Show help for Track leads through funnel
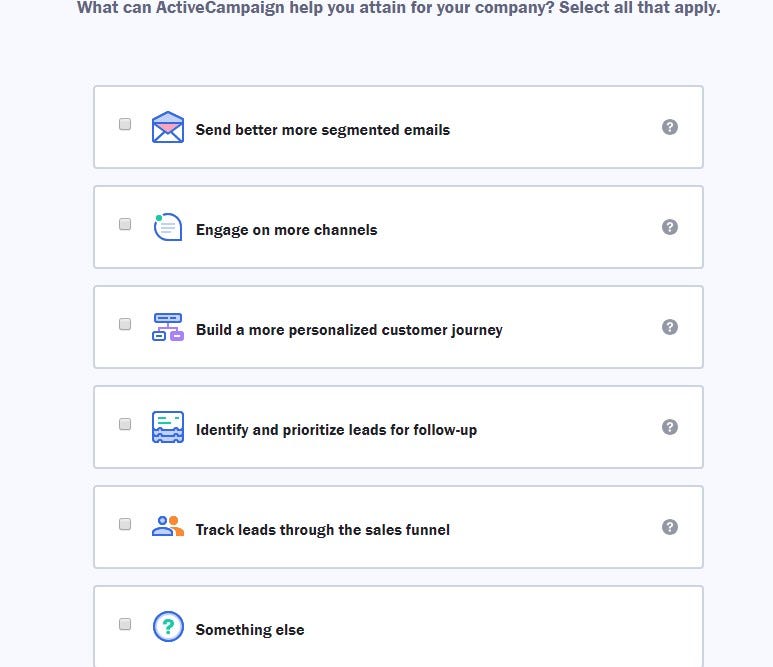Screen dimensions: 773x667 click(x=670, y=527)
